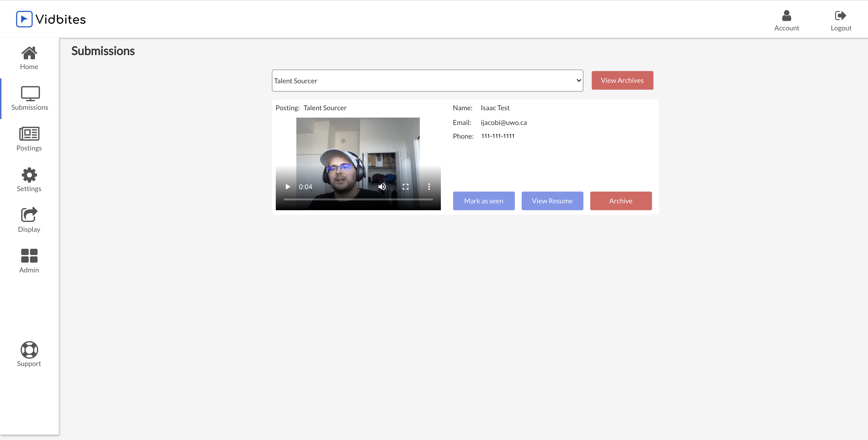Archive Isaac Test's submission
868x440 pixels.
coord(621,201)
